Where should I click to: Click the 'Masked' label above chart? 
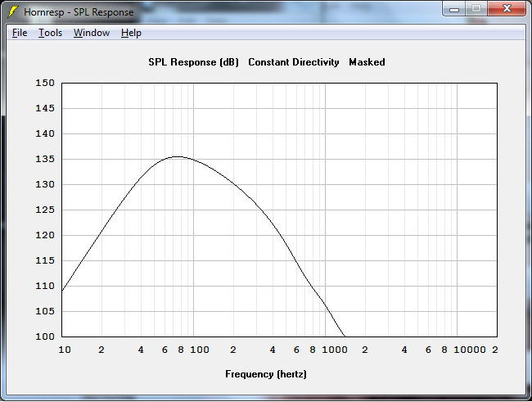[367, 62]
